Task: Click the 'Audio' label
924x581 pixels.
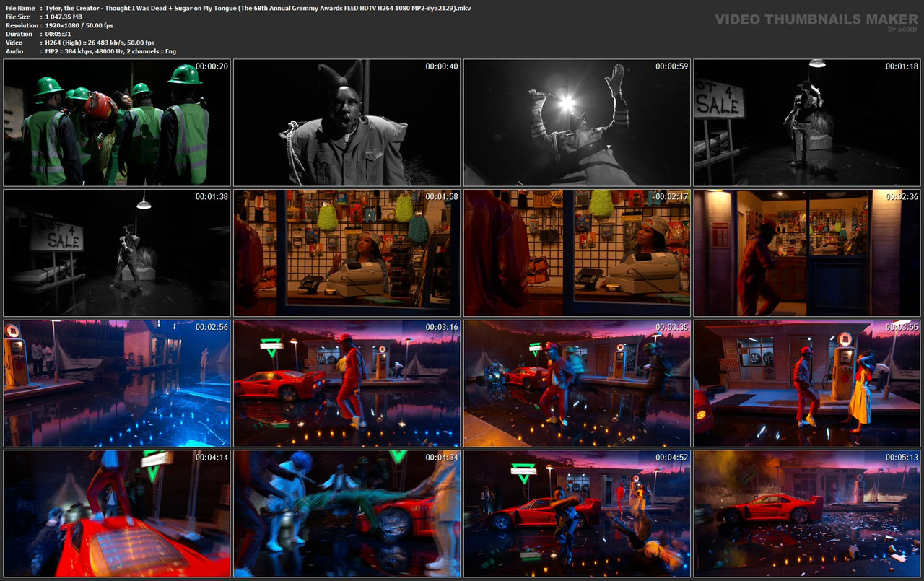Action: pyautogui.click(x=14, y=51)
